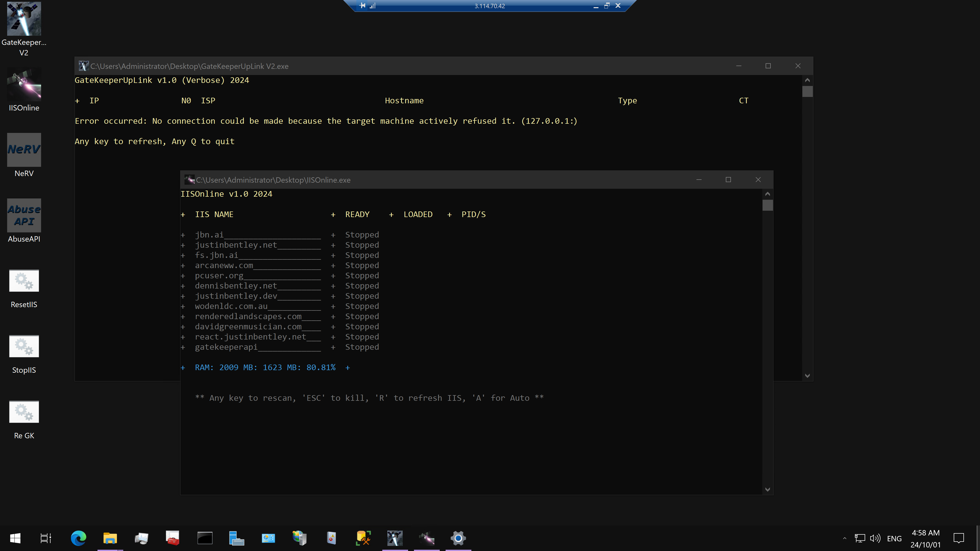980x551 pixels.
Task: Click GateKeeperUpLink title bar icon
Action: point(83,66)
